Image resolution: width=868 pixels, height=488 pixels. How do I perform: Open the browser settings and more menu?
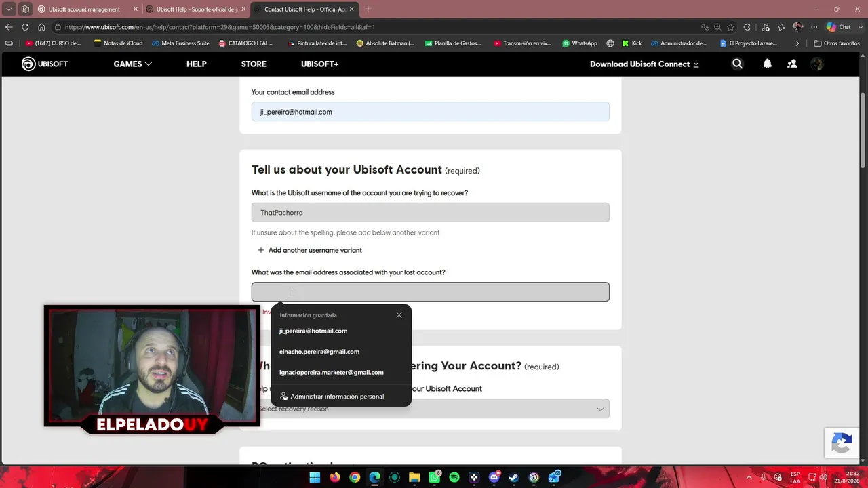coord(814,27)
